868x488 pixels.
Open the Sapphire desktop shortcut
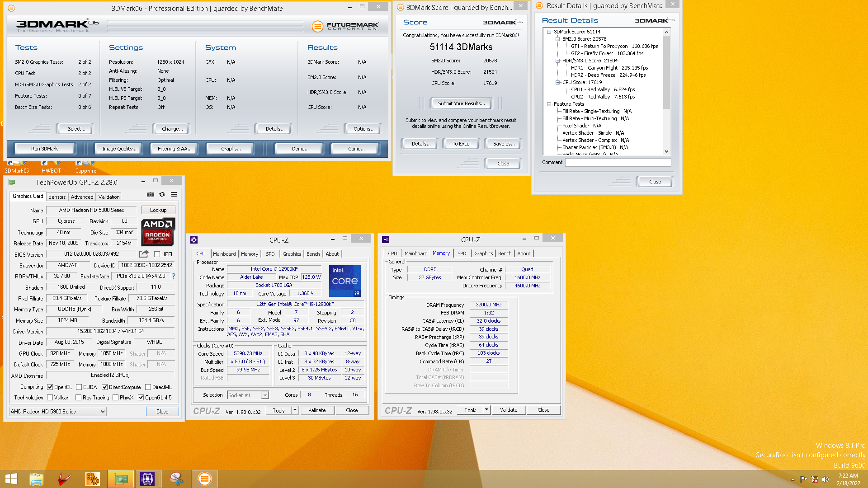pos(85,166)
